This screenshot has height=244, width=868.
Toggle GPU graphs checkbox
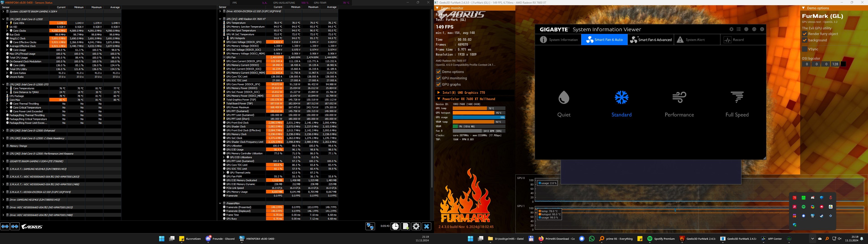click(438, 84)
